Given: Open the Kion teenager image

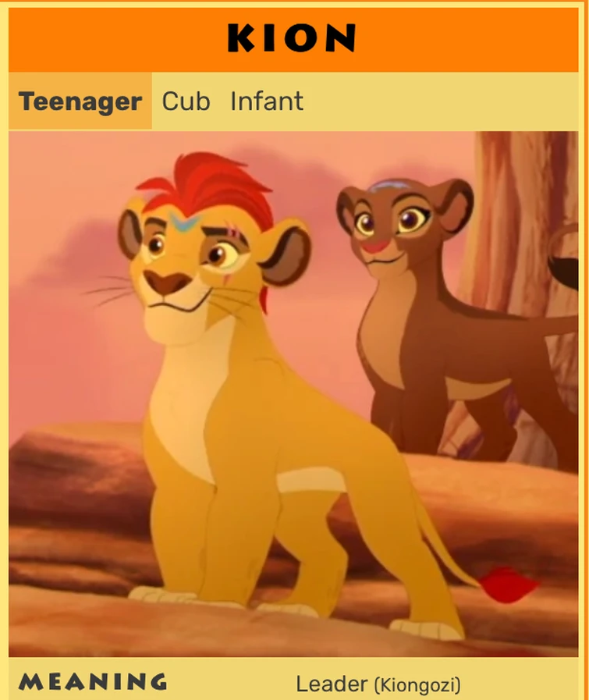Looking at the screenshot, I should tap(293, 394).
